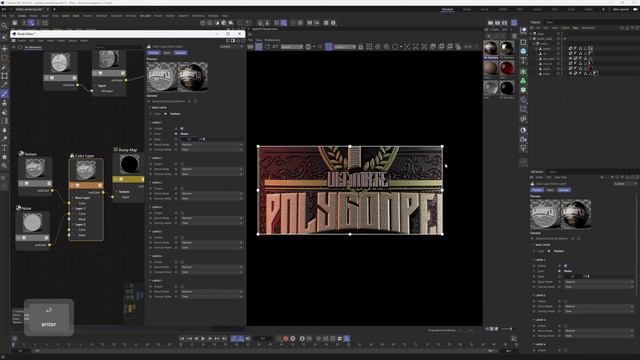
Task: Select the red material sphere in Material manager
Action: tap(507, 68)
